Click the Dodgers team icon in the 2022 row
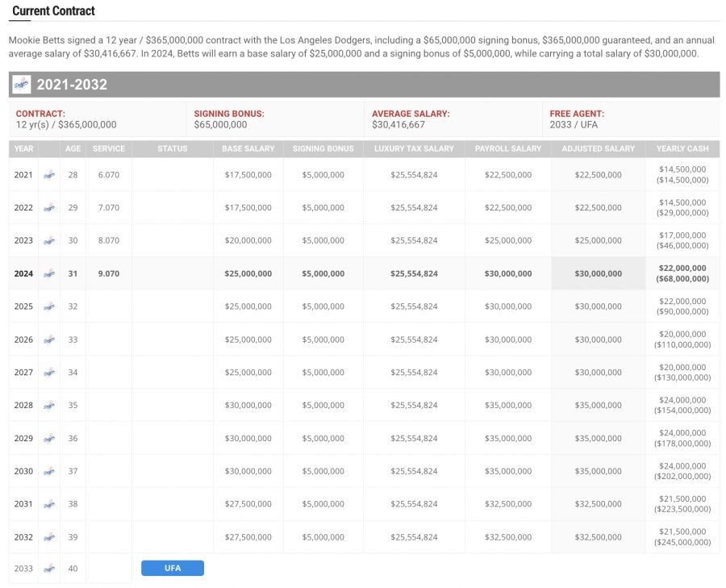This screenshot has height=588, width=726. click(x=49, y=208)
